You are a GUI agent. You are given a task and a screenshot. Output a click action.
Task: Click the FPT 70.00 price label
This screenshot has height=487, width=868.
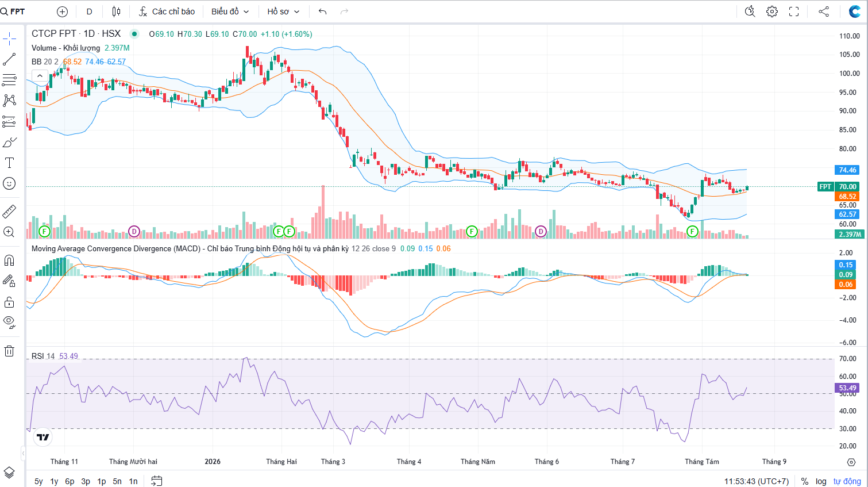coord(838,186)
